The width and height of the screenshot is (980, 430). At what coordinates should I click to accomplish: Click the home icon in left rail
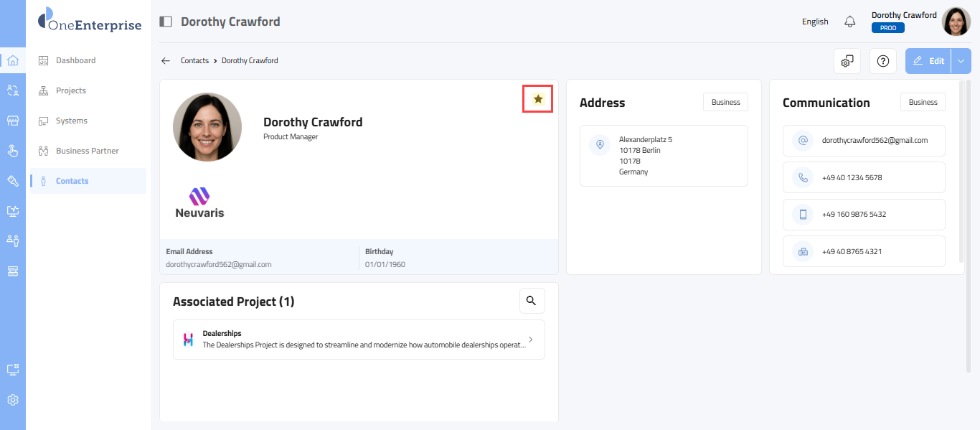[12, 60]
